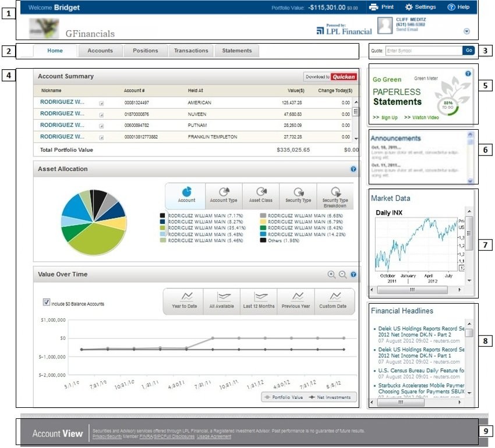The width and height of the screenshot is (495, 448).
Task: Click the Print icon in header
Action: click(x=373, y=8)
